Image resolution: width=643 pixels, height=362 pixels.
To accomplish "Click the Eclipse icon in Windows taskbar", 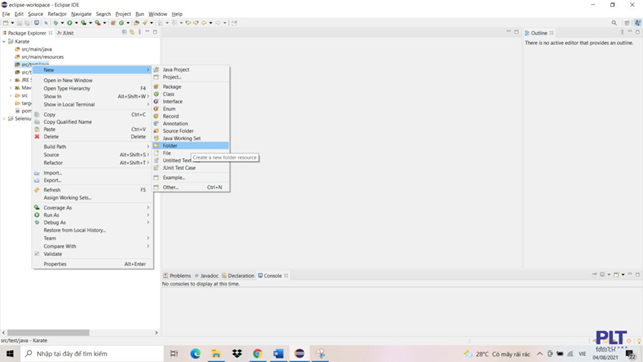I will [299, 353].
